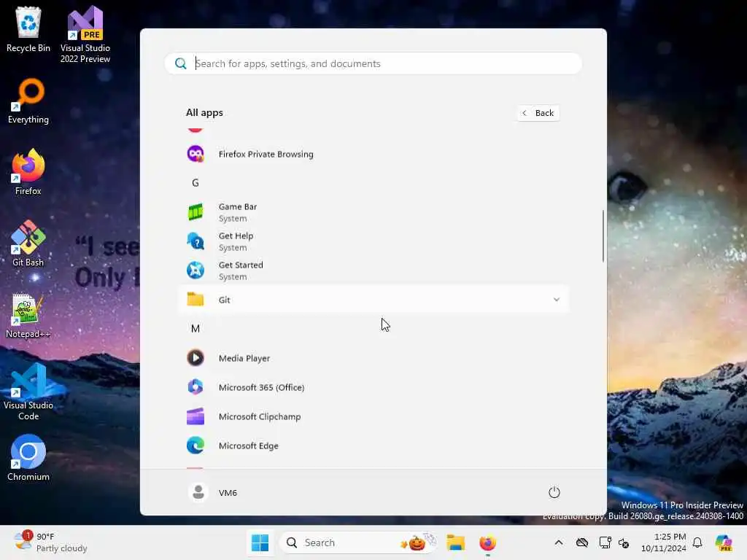Select the Firefox desktop shortcut
The width and height of the screenshot is (747, 560).
point(28,172)
